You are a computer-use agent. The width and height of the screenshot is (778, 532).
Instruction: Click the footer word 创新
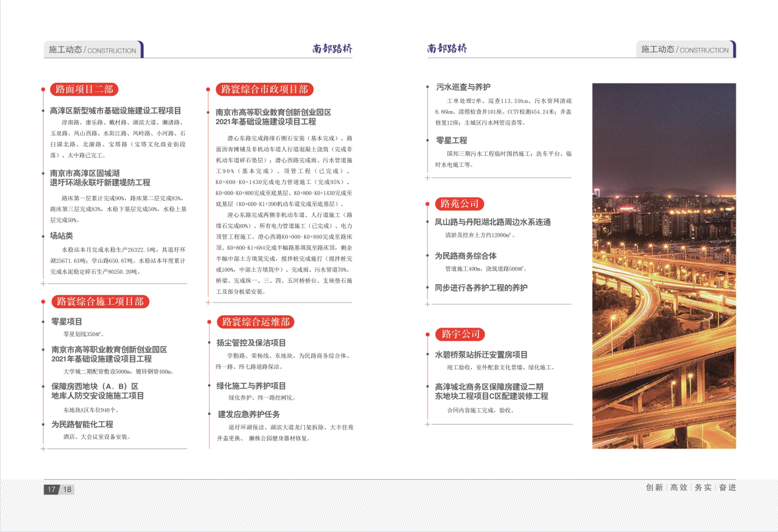point(654,487)
